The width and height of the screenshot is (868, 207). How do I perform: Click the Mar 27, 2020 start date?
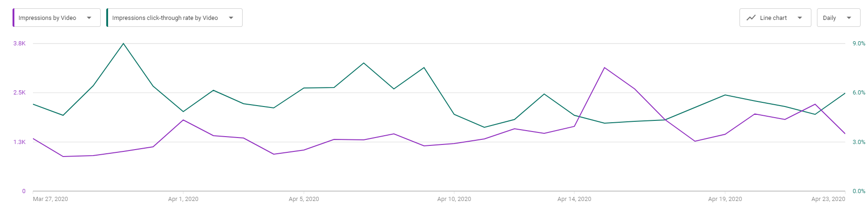click(x=51, y=199)
